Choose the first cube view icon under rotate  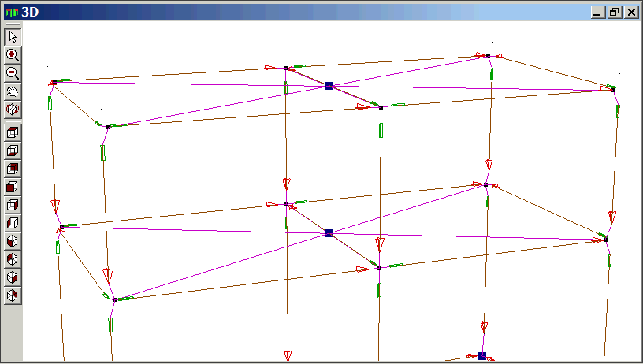tap(13, 132)
